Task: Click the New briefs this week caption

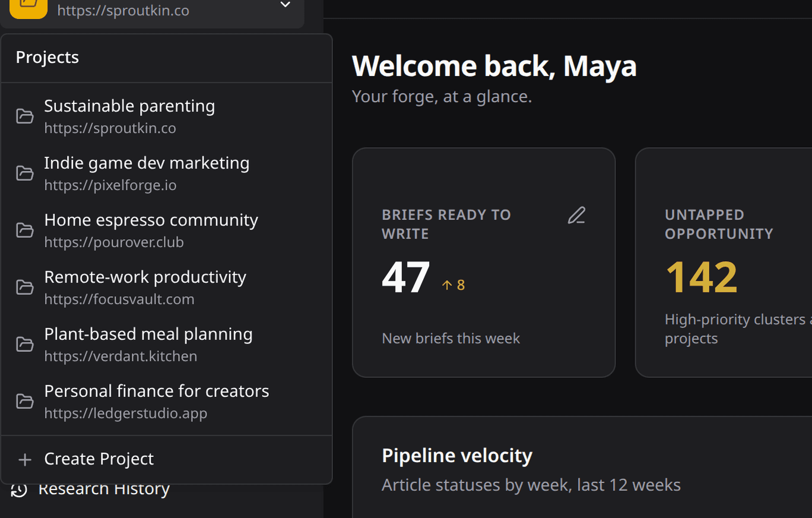Action: tap(451, 338)
